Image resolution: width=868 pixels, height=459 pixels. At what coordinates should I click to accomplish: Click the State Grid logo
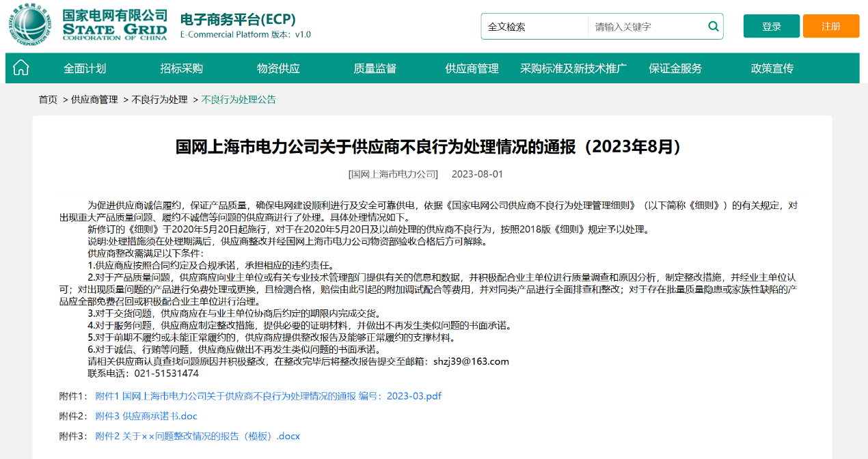click(88, 25)
